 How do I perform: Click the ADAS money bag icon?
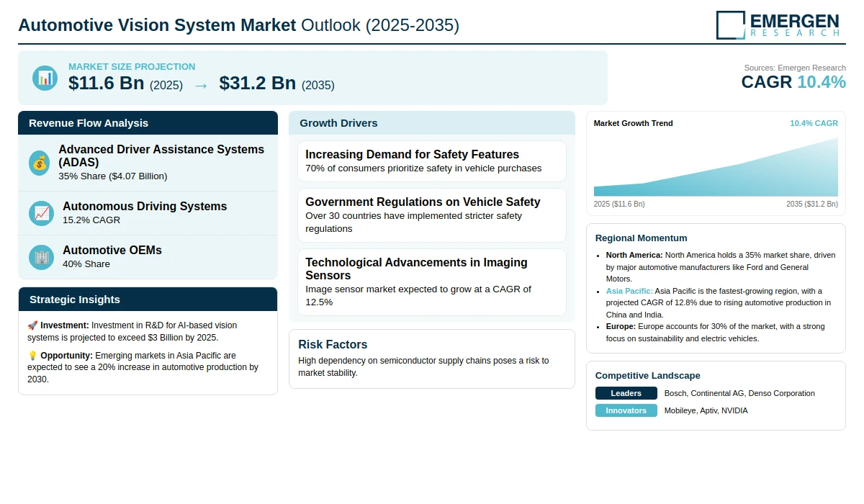[40, 163]
